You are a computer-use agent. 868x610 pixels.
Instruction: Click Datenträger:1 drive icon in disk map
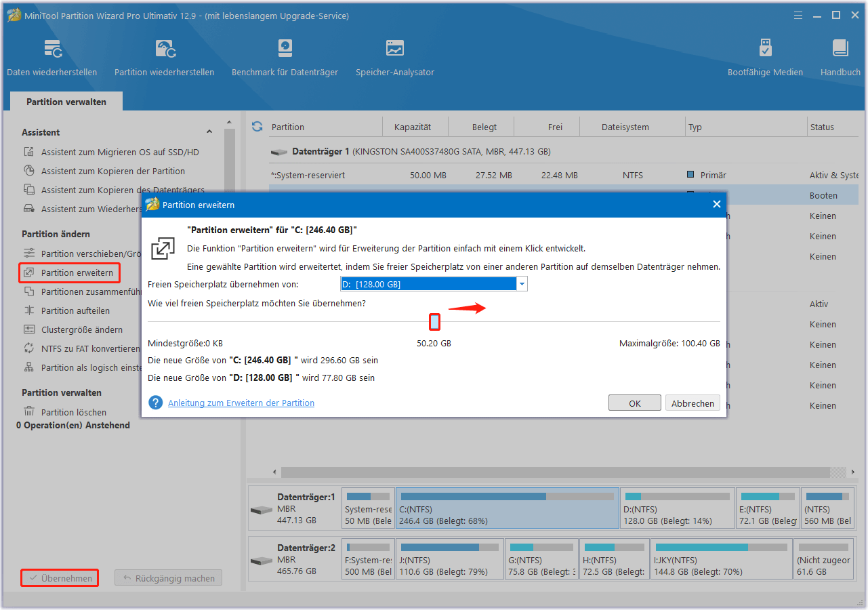click(x=261, y=509)
